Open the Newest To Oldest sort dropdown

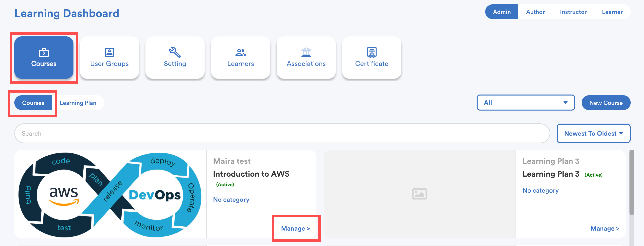(593, 134)
